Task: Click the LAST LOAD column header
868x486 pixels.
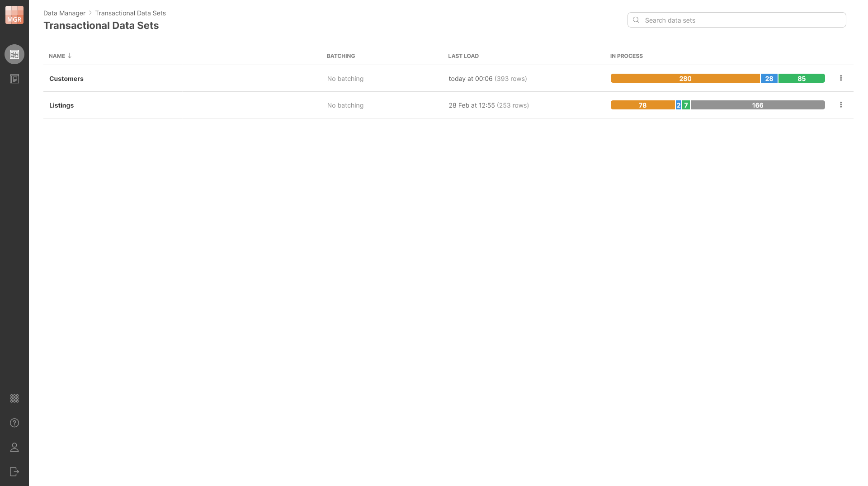Action: pos(463,56)
